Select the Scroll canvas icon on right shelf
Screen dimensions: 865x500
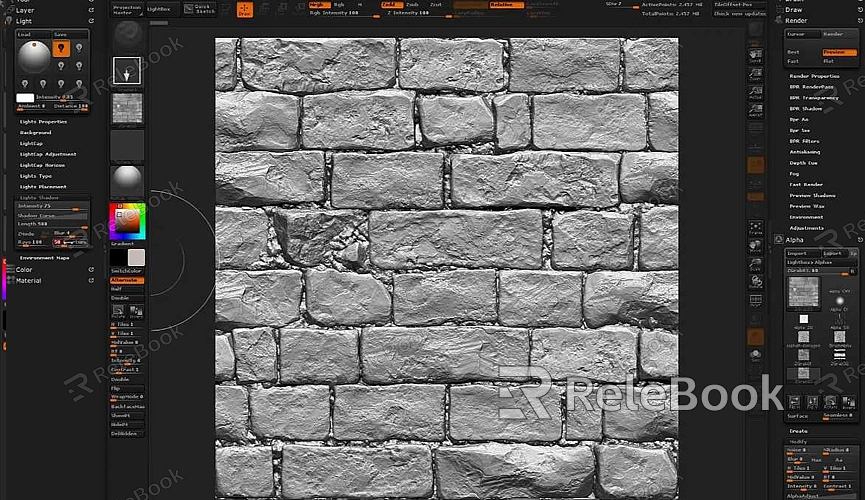755,56
